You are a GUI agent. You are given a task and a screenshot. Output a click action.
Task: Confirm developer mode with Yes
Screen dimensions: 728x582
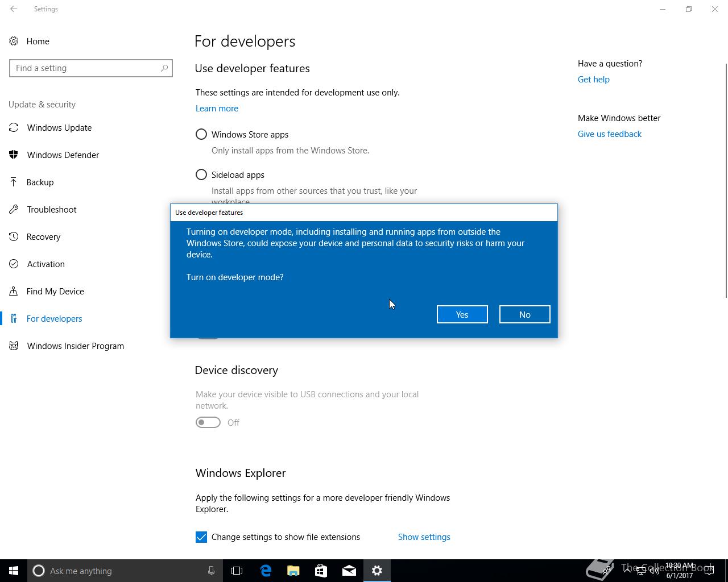pos(462,314)
